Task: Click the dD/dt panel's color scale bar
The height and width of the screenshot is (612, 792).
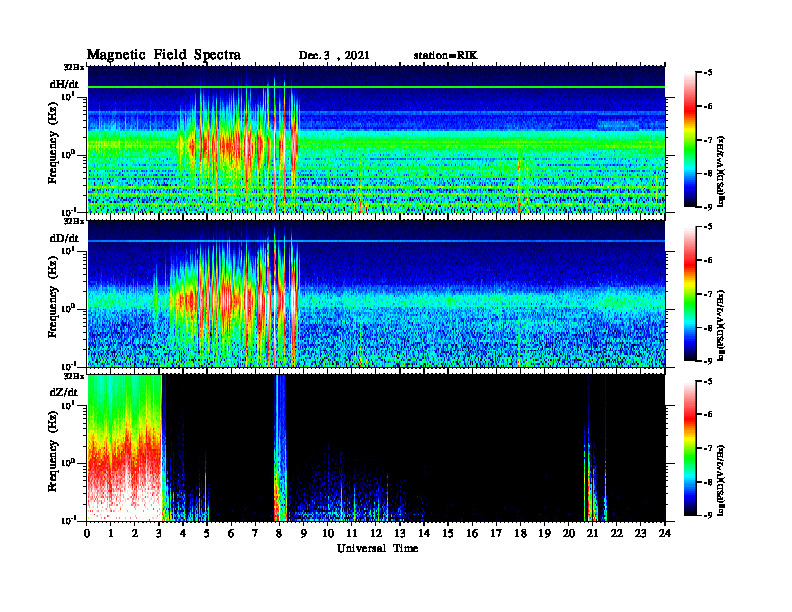Action: (x=689, y=294)
